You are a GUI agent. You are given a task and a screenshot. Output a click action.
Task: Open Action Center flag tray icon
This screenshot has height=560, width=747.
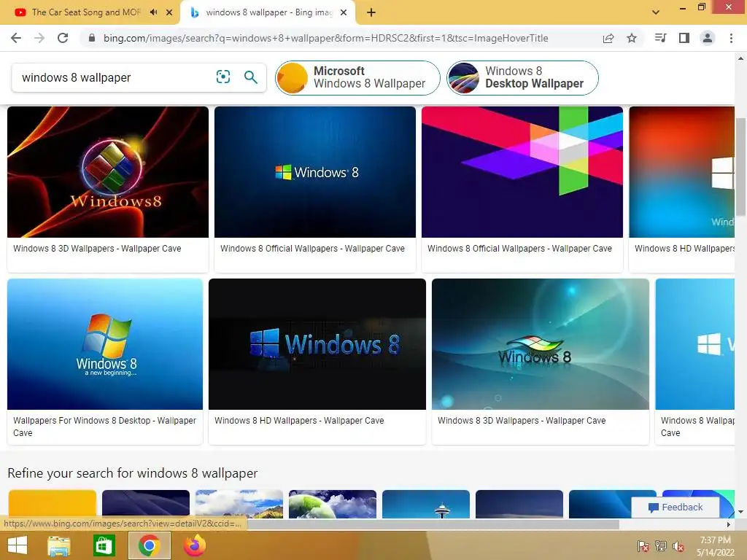(x=643, y=546)
